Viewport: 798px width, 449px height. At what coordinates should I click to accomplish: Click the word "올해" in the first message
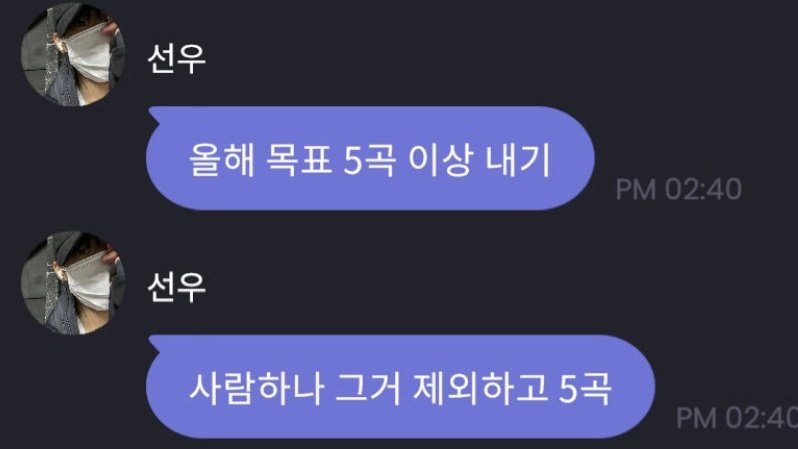click(x=221, y=159)
